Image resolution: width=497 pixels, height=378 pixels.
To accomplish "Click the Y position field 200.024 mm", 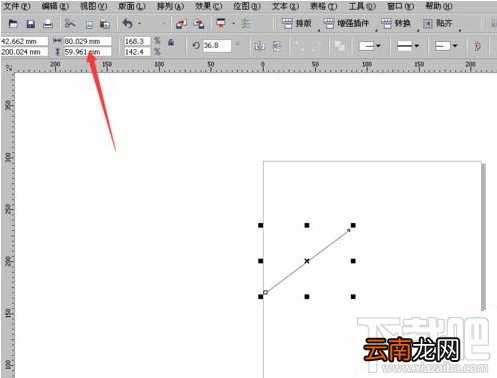I will click(x=24, y=52).
